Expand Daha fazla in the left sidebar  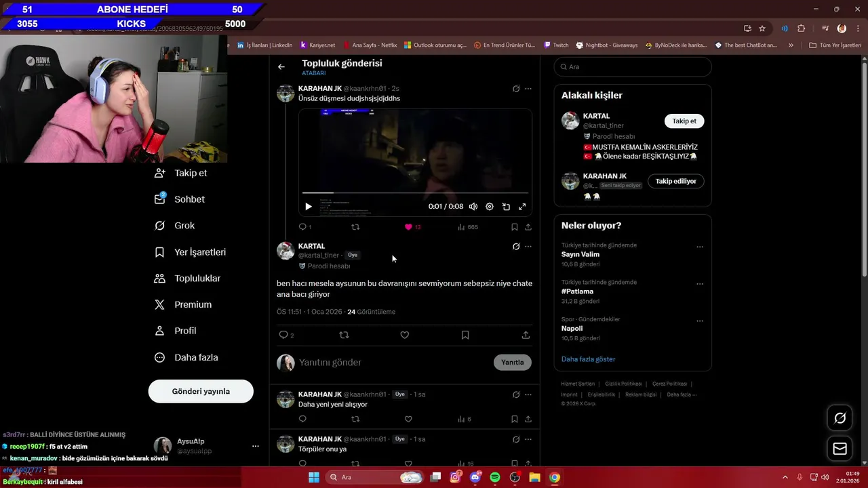point(186,357)
